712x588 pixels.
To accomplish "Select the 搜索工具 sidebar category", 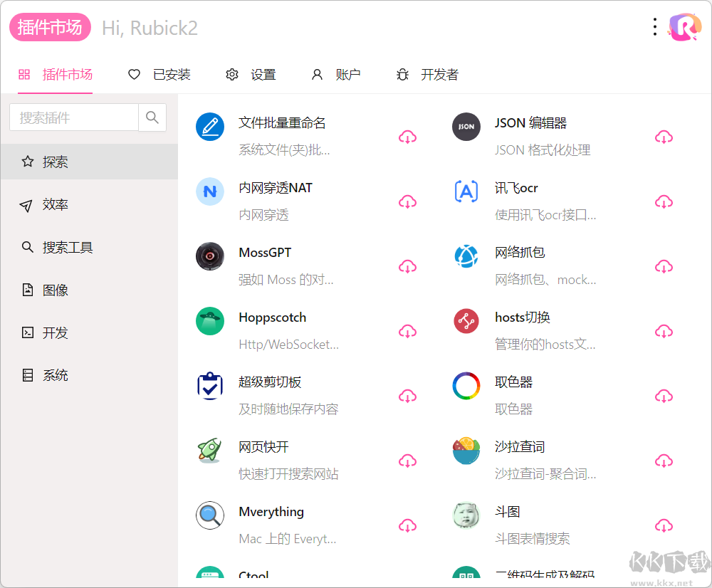I will pos(90,248).
